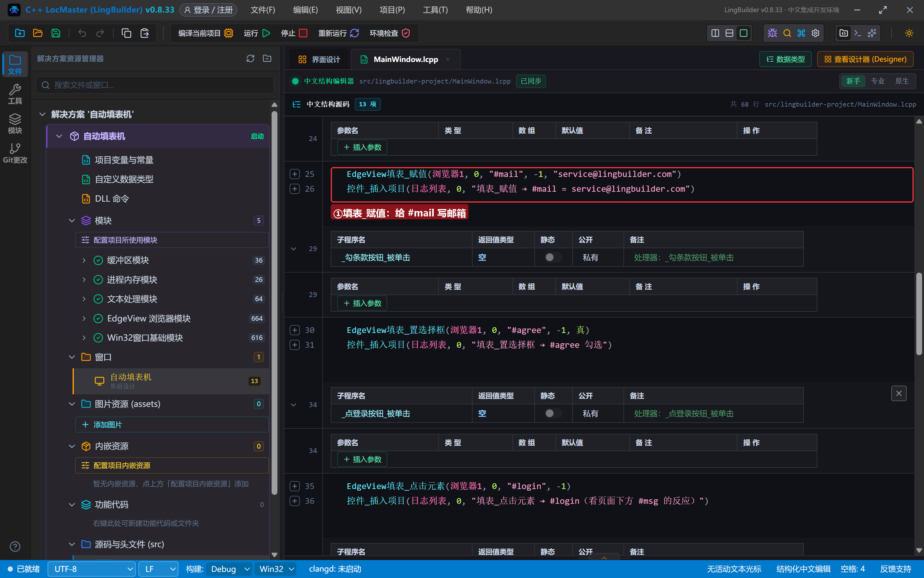Open the 项目(P) menu

392,10
